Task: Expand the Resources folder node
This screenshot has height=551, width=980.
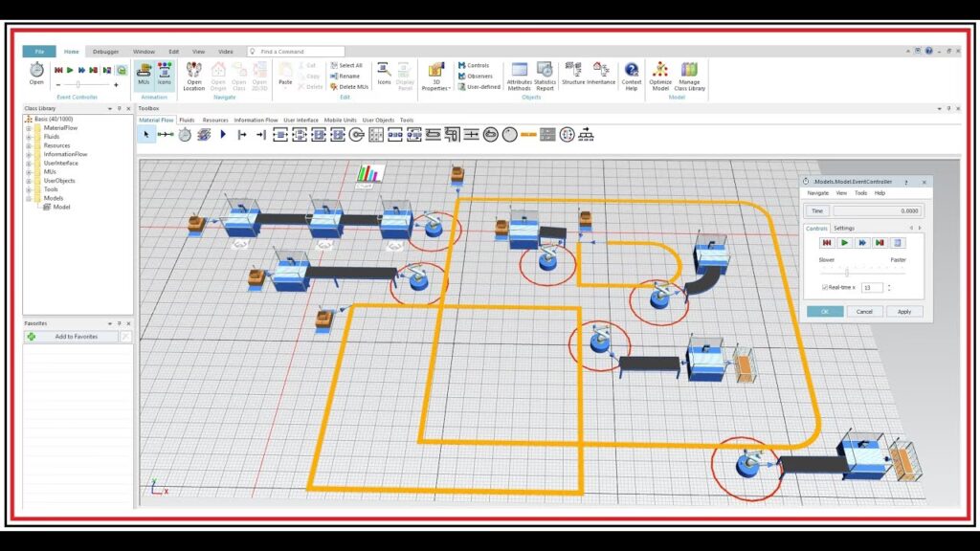Action: tap(29, 145)
